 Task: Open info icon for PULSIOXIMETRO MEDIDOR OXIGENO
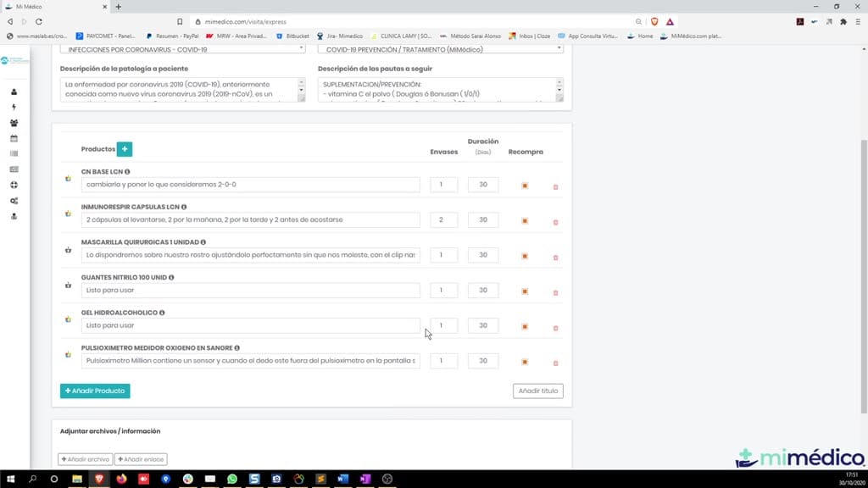click(x=237, y=348)
